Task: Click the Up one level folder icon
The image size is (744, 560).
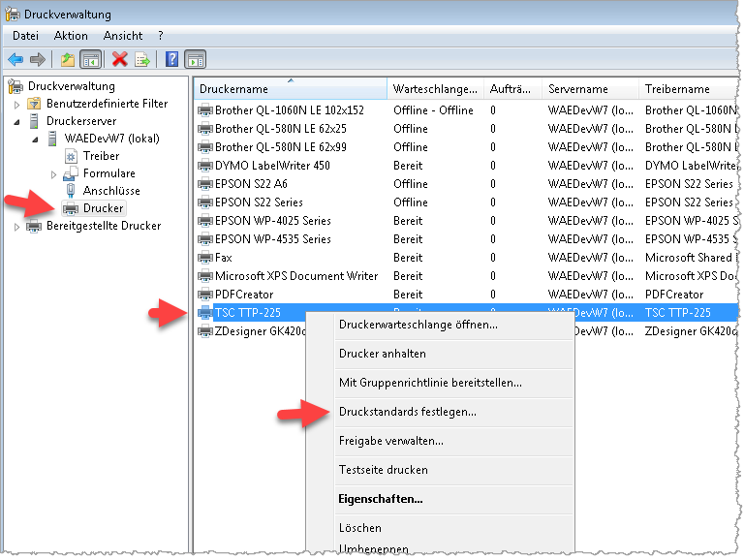Action: tap(68, 59)
